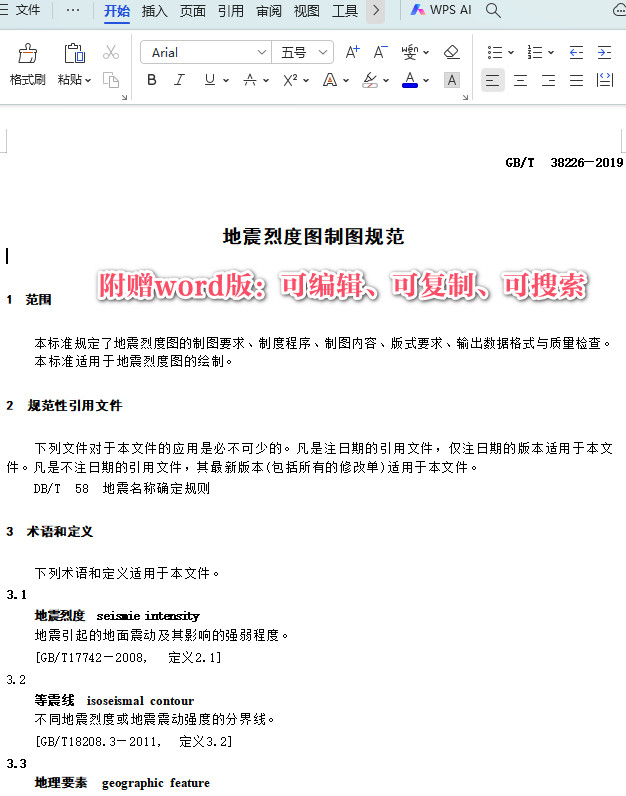
Task: Apply the blue font color swatch
Action: pyautogui.click(x=410, y=80)
